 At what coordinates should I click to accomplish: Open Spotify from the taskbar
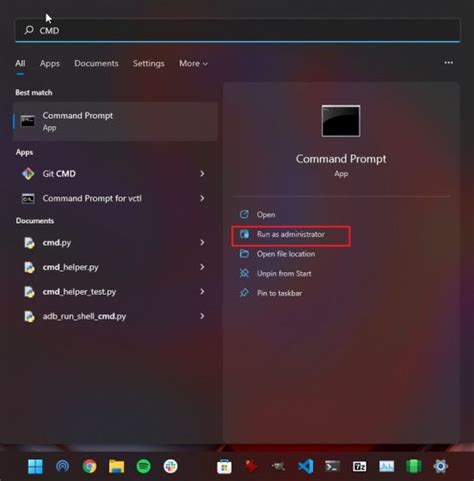point(144,466)
